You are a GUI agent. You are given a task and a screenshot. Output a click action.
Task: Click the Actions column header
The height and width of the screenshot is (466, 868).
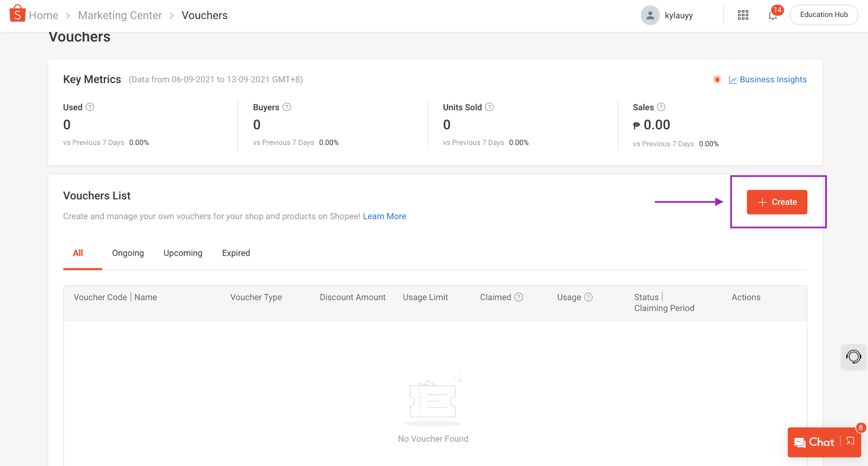point(746,297)
